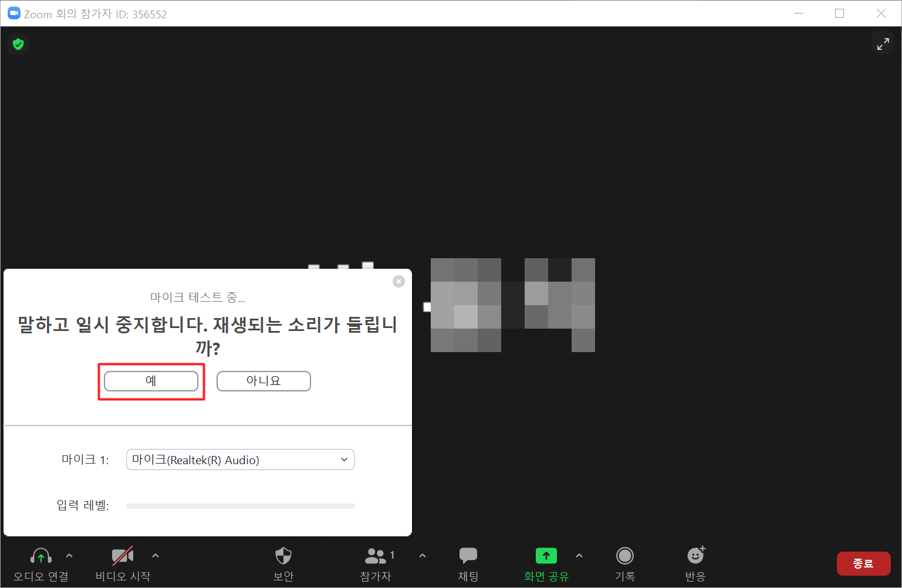This screenshot has width=902, height=588.
Task: Click the 아니요 button
Action: [x=263, y=381]
